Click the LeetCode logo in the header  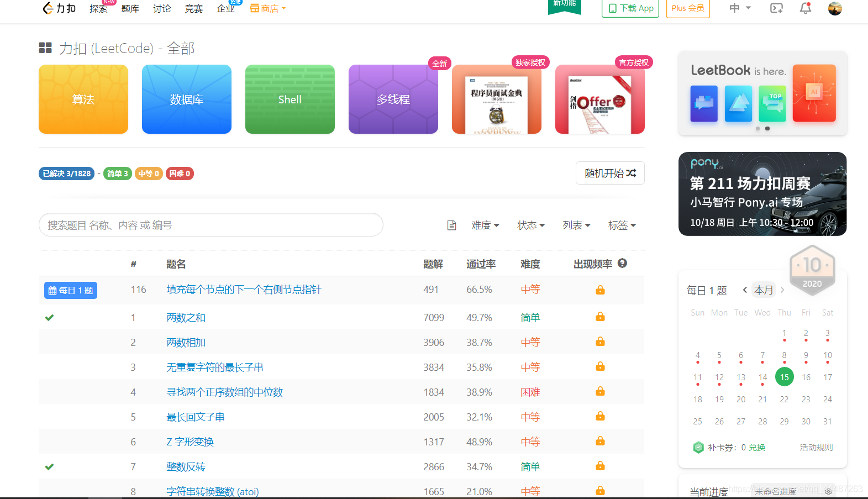(59, 8)
